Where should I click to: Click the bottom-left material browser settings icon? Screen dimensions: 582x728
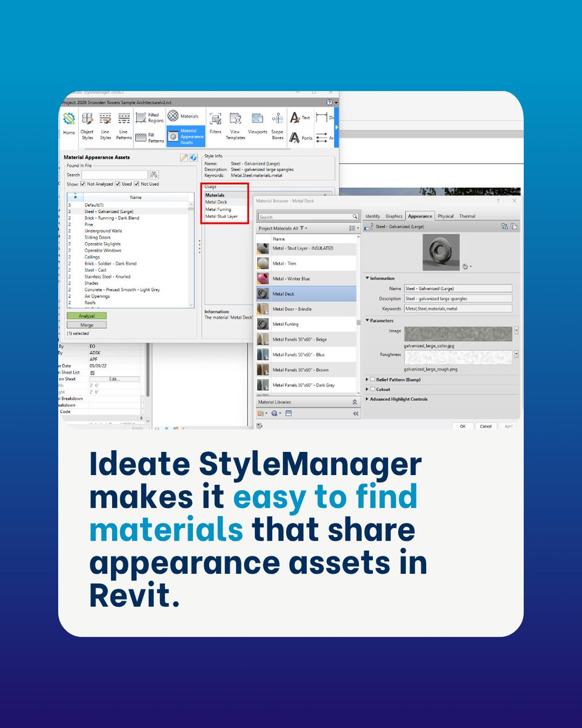tap(259, 426)
